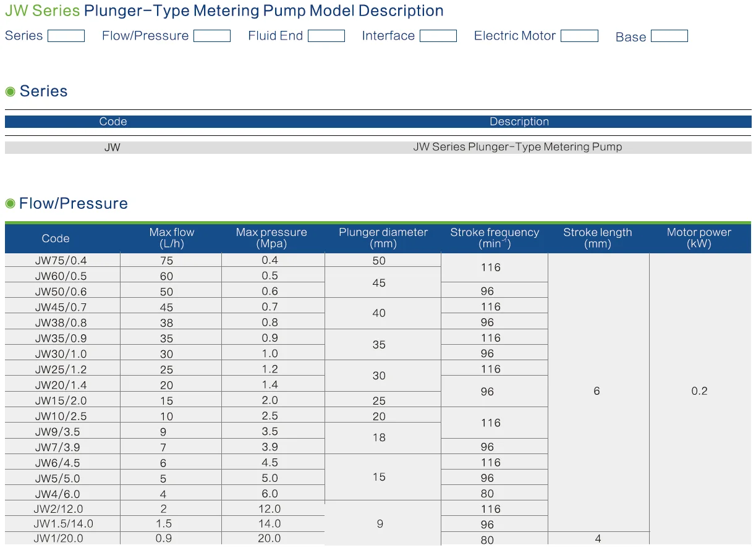
Task: Select the box beside Interface label
Action: click(438, 36)
